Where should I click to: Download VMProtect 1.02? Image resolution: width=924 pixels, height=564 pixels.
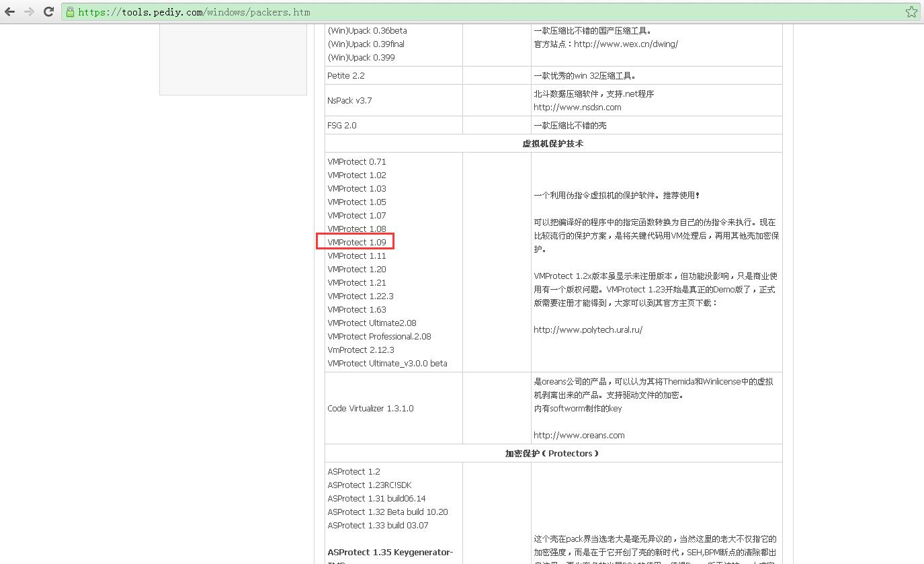click(x=357, y=175)
